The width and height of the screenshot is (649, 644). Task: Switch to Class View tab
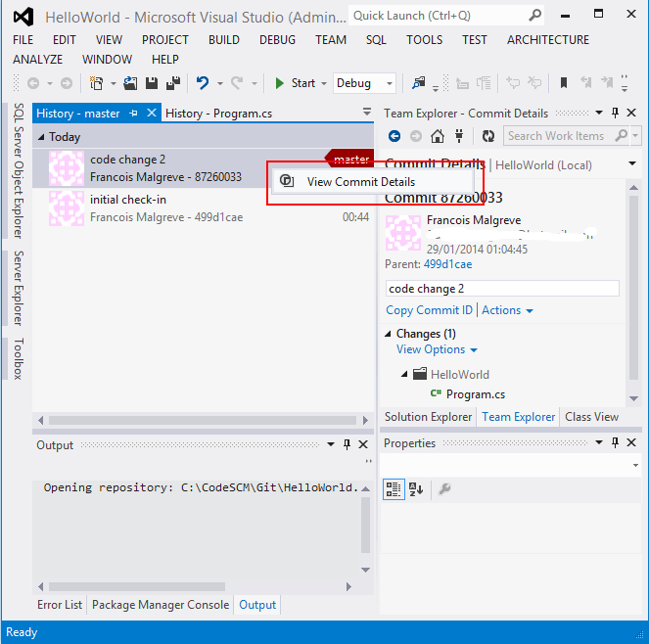tap(591, 417)
